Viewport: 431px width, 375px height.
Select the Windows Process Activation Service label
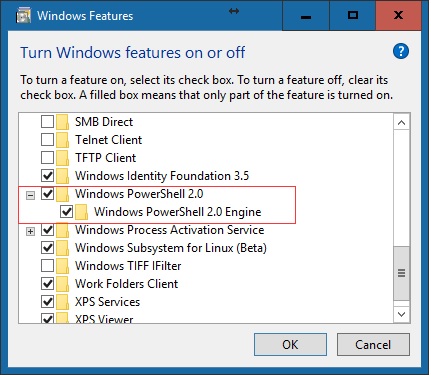point(170,230)
